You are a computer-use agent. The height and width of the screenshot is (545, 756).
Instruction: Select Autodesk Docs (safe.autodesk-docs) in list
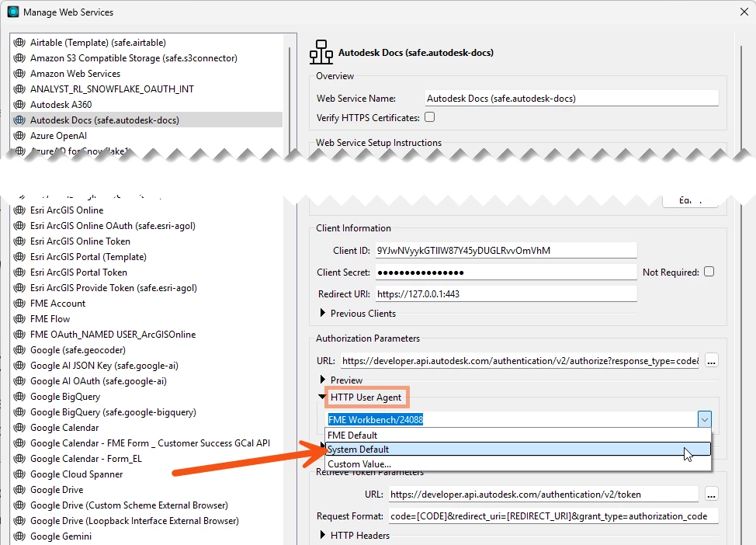tap(147, 120)
